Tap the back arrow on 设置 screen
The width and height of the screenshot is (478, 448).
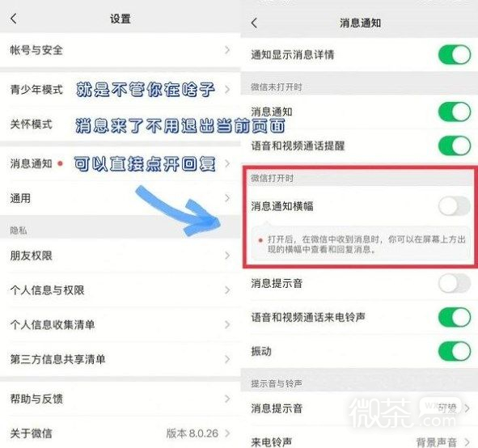[x=14, y=19]
